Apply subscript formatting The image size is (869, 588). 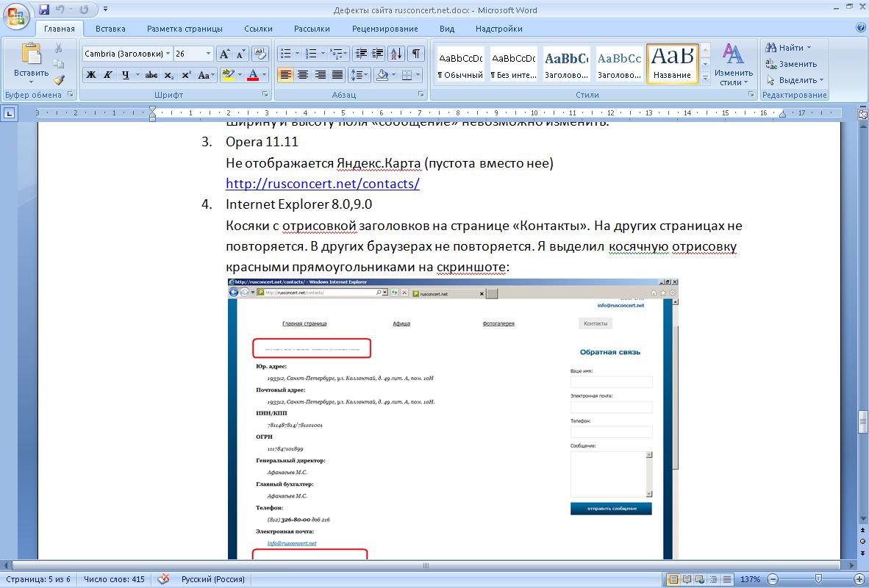(169, 75)
